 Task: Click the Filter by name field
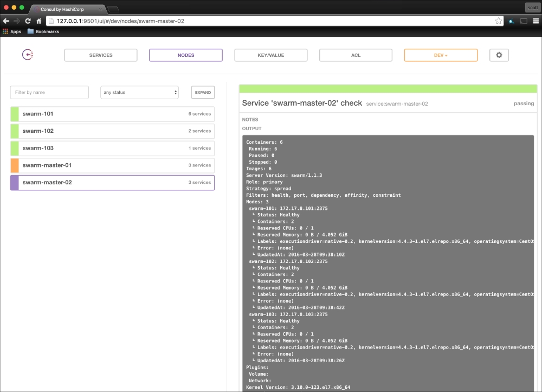point(49,93)
